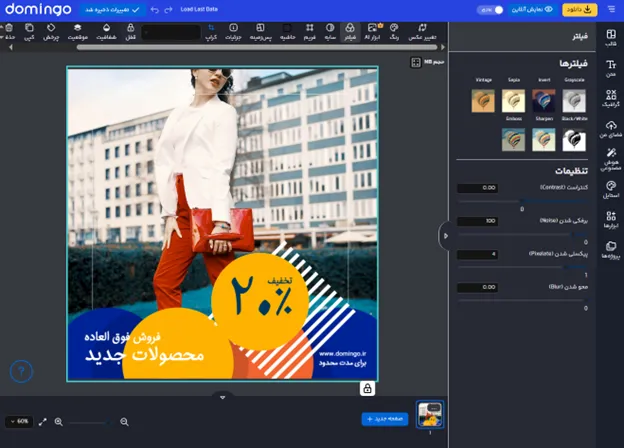Select the Grayscale filter thumbnail
Viewport: 624px width, 448px height.
[574, 100]
